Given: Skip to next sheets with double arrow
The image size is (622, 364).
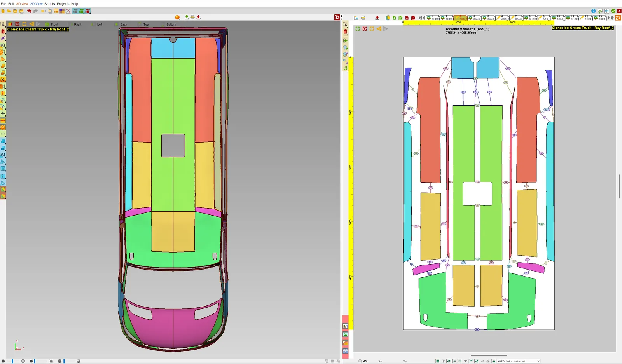Looking at the screenshot, I should pos(612,18).
